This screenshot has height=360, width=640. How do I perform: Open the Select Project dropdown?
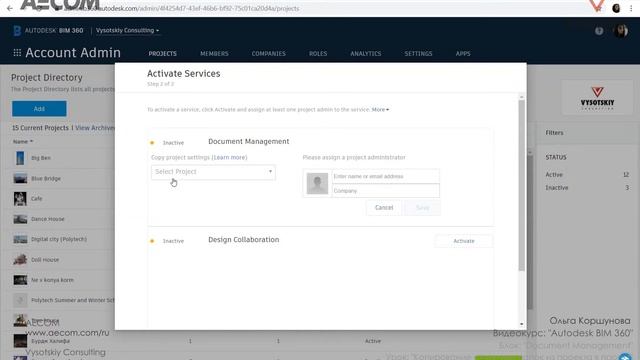[x=213, y=172]
